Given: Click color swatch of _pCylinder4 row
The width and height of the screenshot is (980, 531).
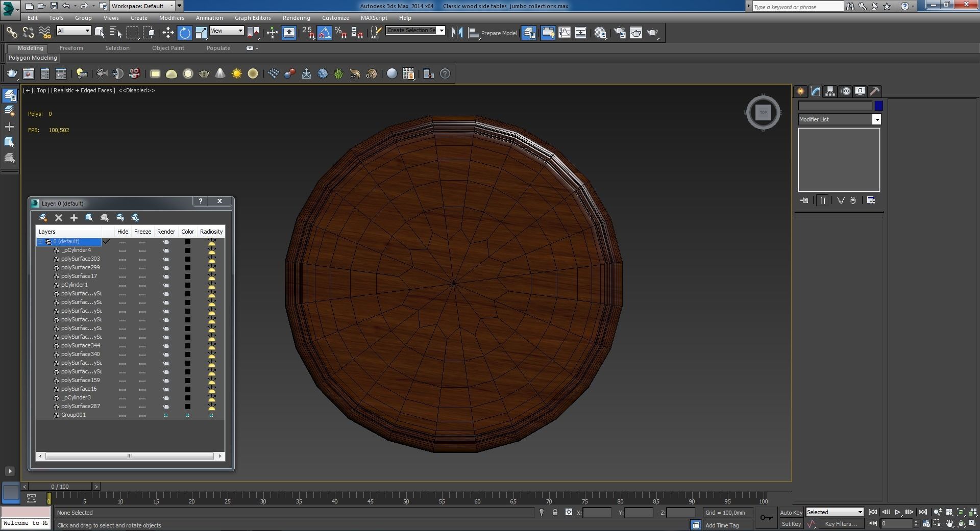Looking at the screenshot, I should pyautogui.click(x=187, y=250).
